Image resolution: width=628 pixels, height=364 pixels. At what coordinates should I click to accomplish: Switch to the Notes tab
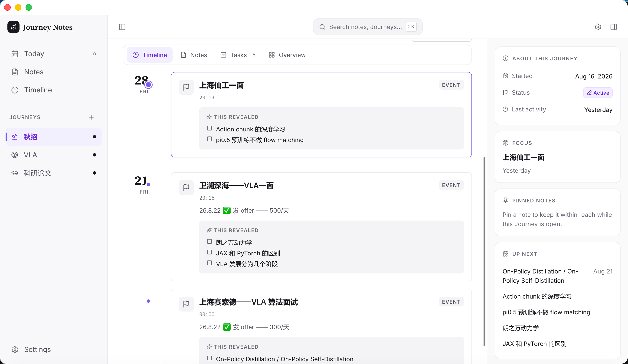coord(194,55)
